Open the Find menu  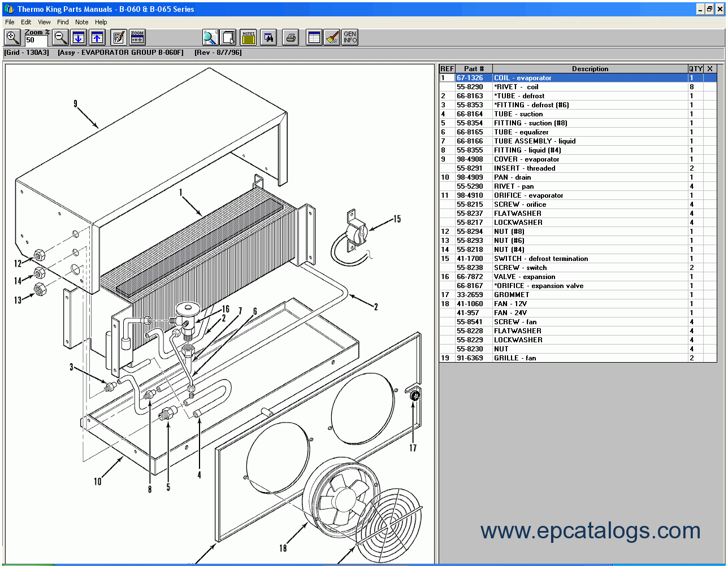point(63,22)
